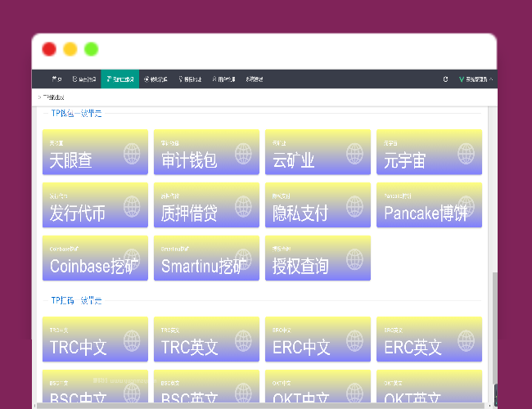
Task: Open the navigation item starting with 用户
Action: (x=223, y=79)
